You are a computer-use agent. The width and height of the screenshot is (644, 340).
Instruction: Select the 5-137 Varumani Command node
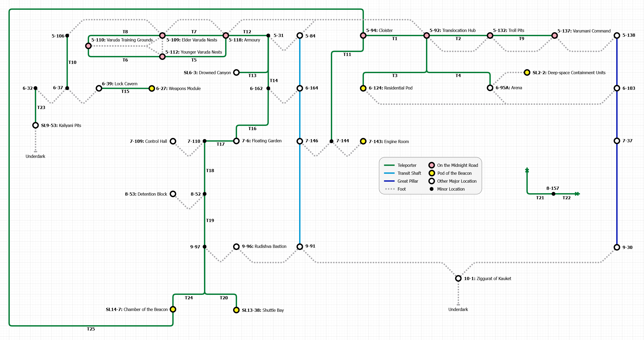(x=554, y=35)
